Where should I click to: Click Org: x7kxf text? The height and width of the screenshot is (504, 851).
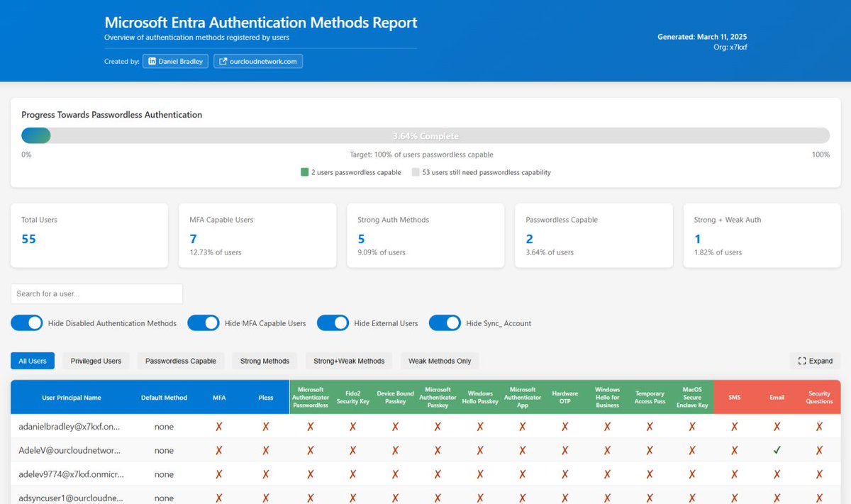[x=730, y=47]
